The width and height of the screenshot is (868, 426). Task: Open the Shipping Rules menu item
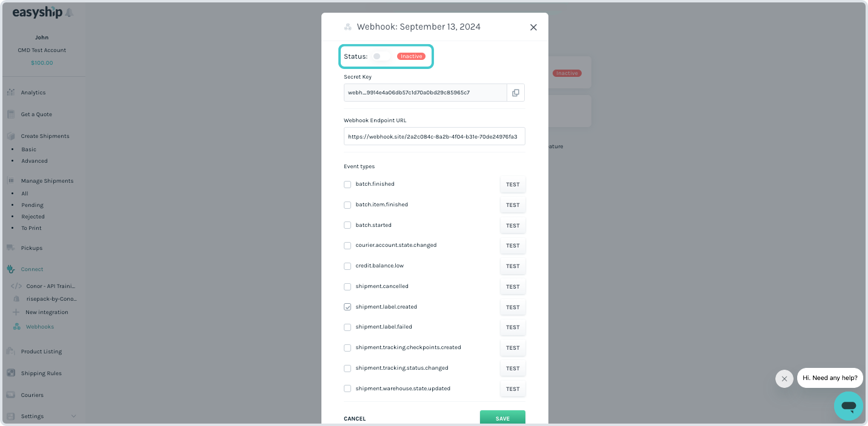(x=41, y=373)
